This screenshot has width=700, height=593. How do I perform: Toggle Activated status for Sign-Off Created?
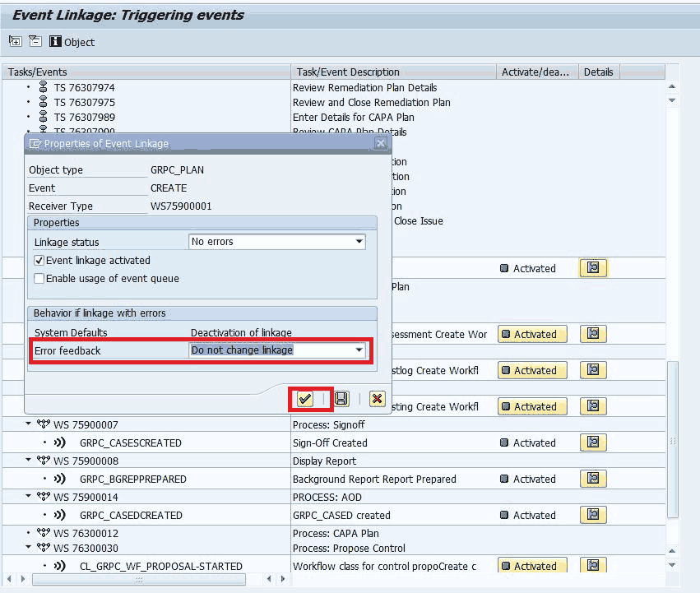pyautogui.click(x=528, y=443)
